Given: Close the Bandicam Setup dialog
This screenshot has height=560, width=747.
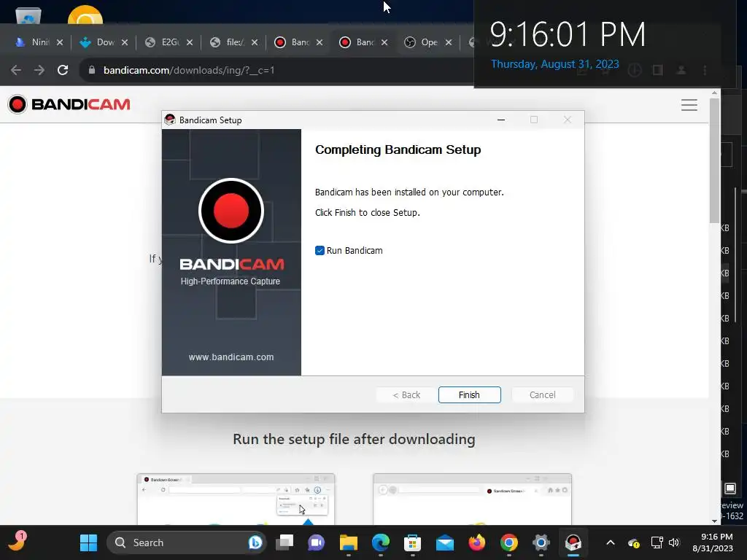Looking at the screenshot, I should [567, 120].
